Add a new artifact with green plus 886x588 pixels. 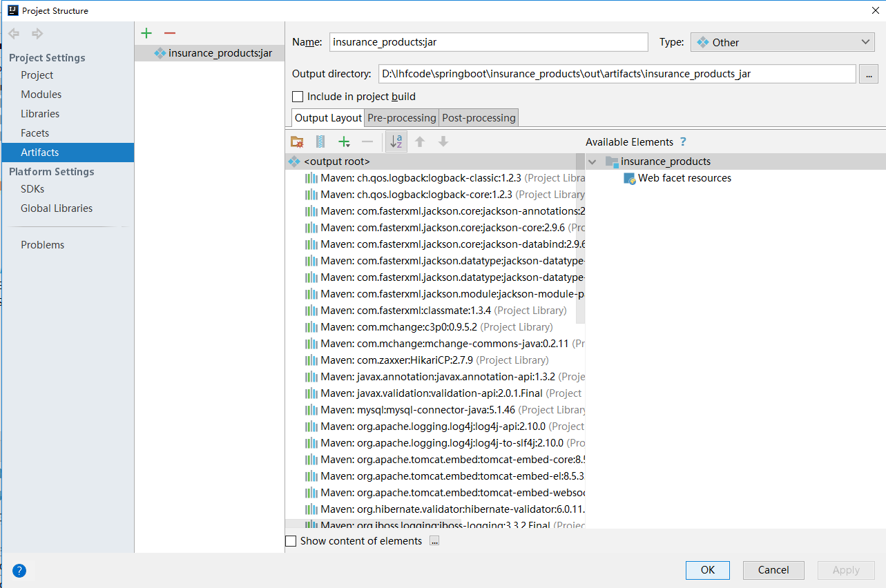pos(146,33)
